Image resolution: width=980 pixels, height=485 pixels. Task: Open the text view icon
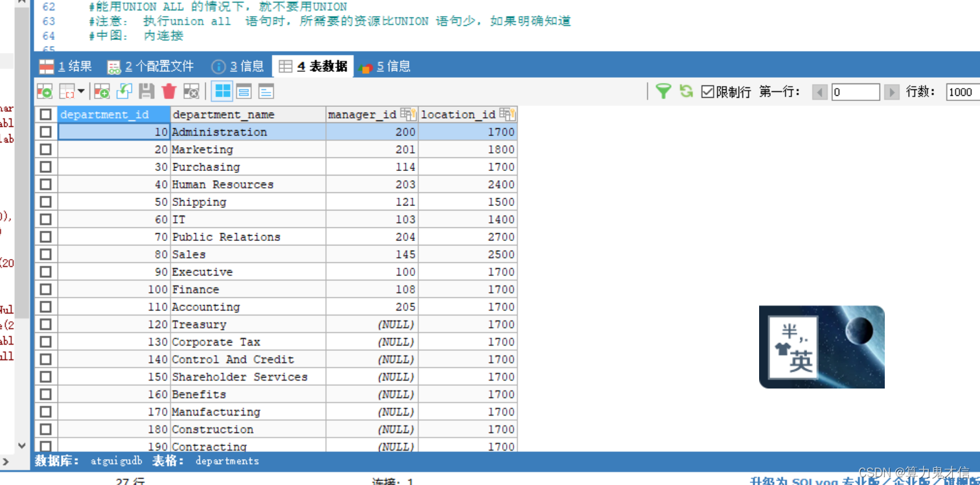pyautogui.click(x=265, y=91)
